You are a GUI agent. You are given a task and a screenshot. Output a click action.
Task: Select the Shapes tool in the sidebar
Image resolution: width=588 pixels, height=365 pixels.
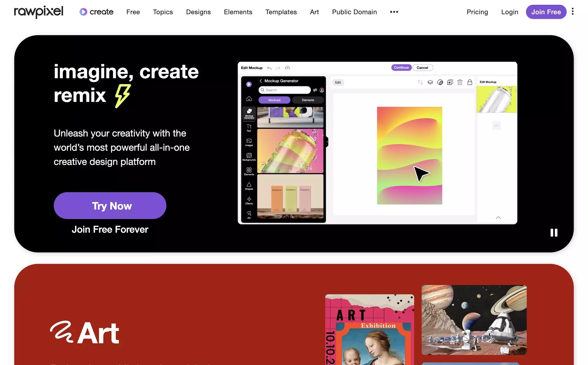249,186
